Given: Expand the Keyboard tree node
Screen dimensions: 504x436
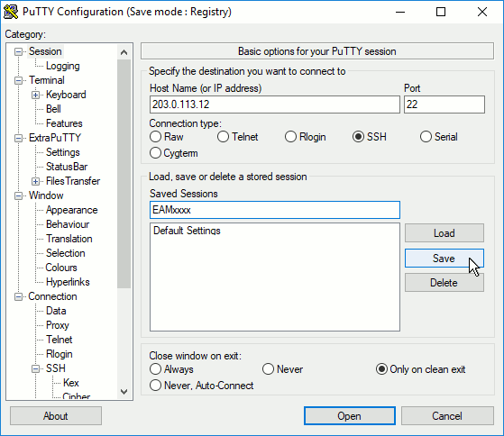Looking at the screenshot, I should (36, 95).
